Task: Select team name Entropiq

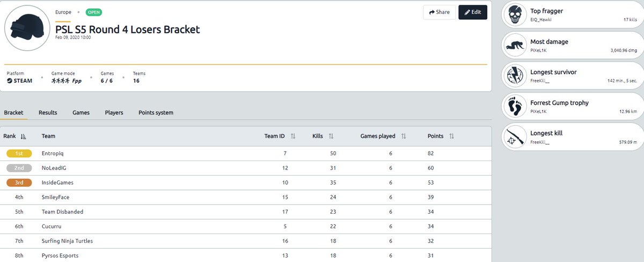Action: coord(53,154)
